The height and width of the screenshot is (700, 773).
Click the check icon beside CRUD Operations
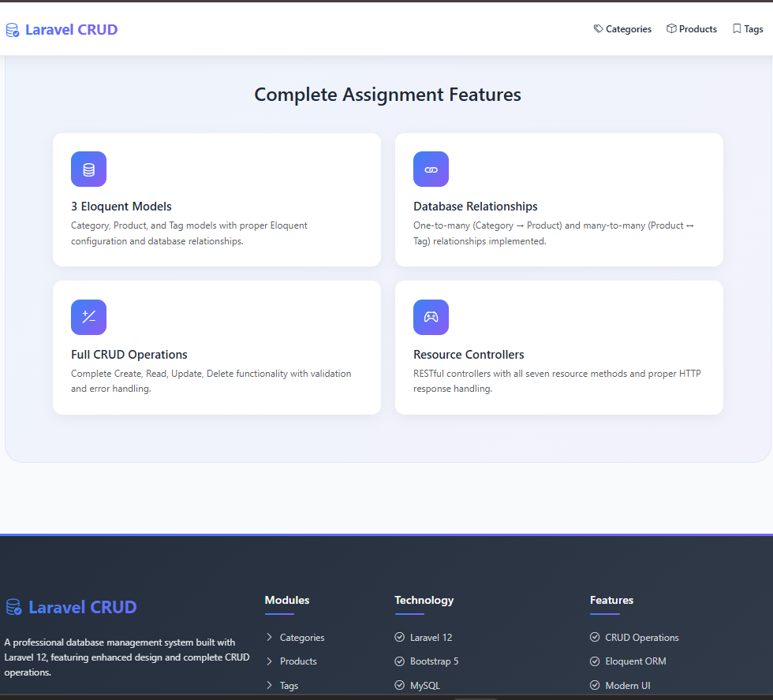[x=595, y=637]
